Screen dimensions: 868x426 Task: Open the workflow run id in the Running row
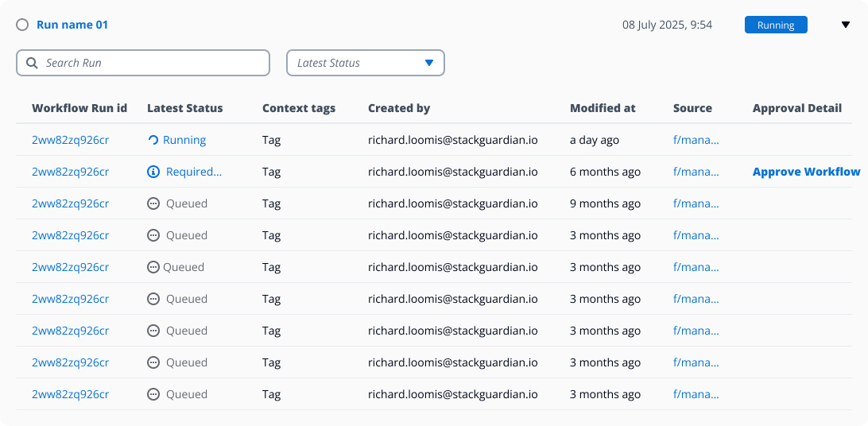point(70,140)
